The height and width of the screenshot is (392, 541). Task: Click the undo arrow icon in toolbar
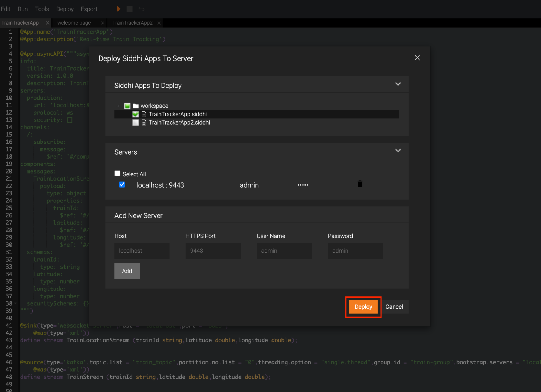[x=141, y=9]
